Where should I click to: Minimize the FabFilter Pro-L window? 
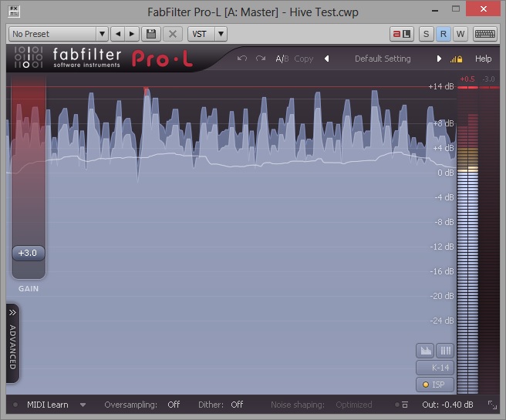point(435,10)
